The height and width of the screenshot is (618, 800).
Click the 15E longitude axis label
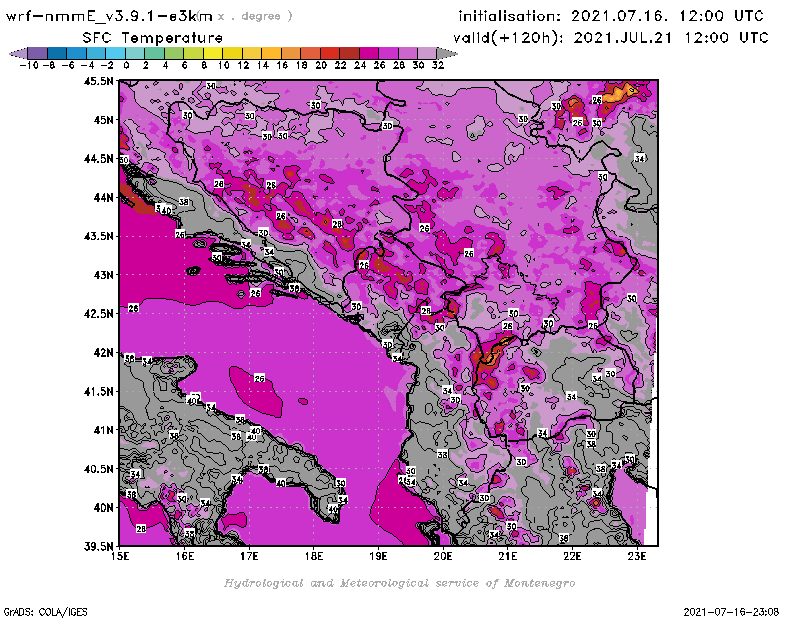tap(120, 555)
